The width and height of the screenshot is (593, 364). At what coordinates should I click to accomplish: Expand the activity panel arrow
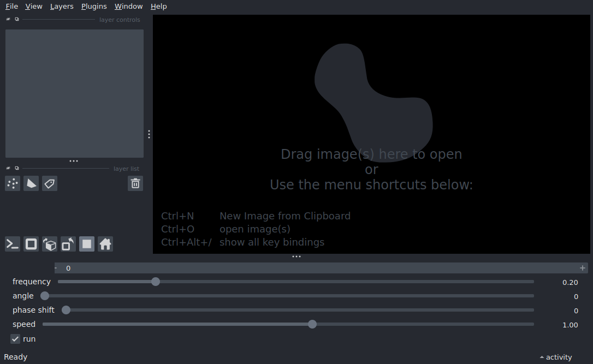[542, 357]
